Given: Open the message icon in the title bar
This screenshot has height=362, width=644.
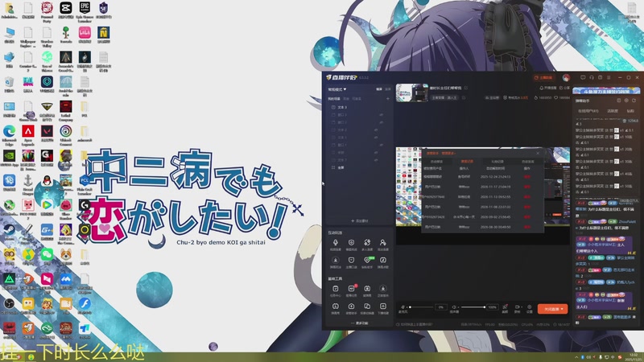Looking at the screenshot, I should [x=583, y=77].
